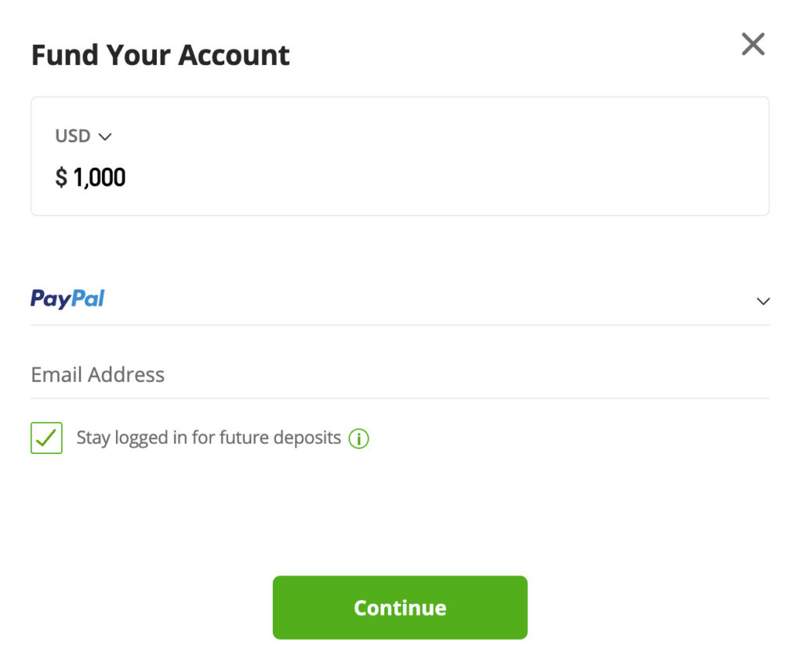Click the 'Stay logged in for future deposits' label
Image resolution: width=803 pixels, height=672 pixels.
pos(208,438)
